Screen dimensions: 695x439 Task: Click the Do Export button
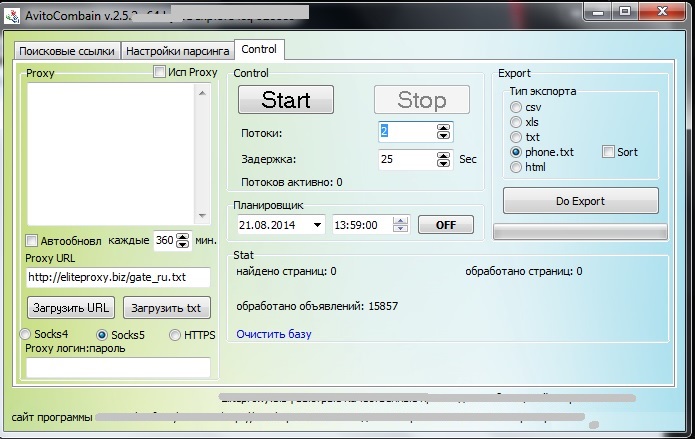[x=580, y=201]
